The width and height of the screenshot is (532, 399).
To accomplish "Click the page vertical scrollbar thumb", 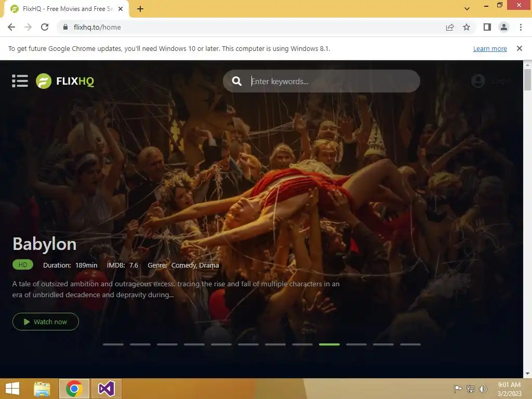I will 527,79.
